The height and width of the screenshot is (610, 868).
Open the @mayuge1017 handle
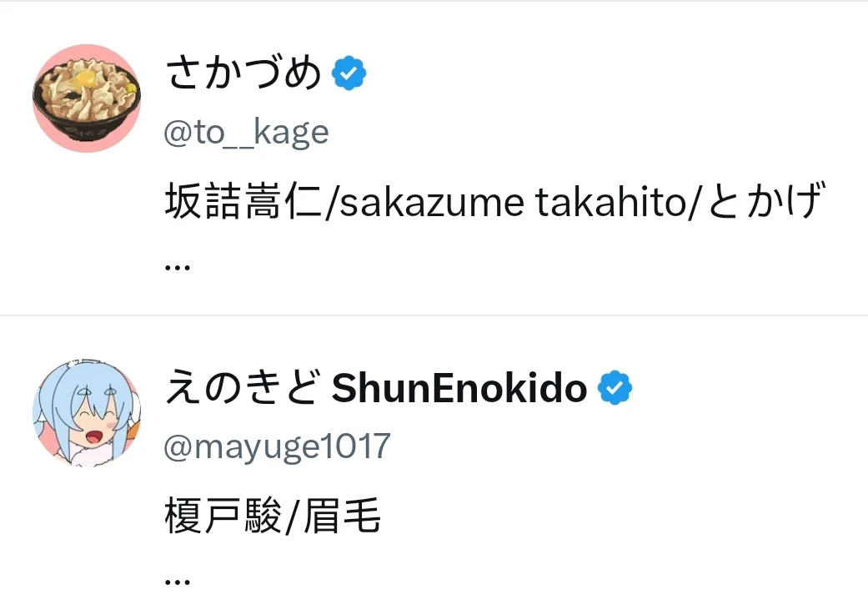click(x=277, y=446)
